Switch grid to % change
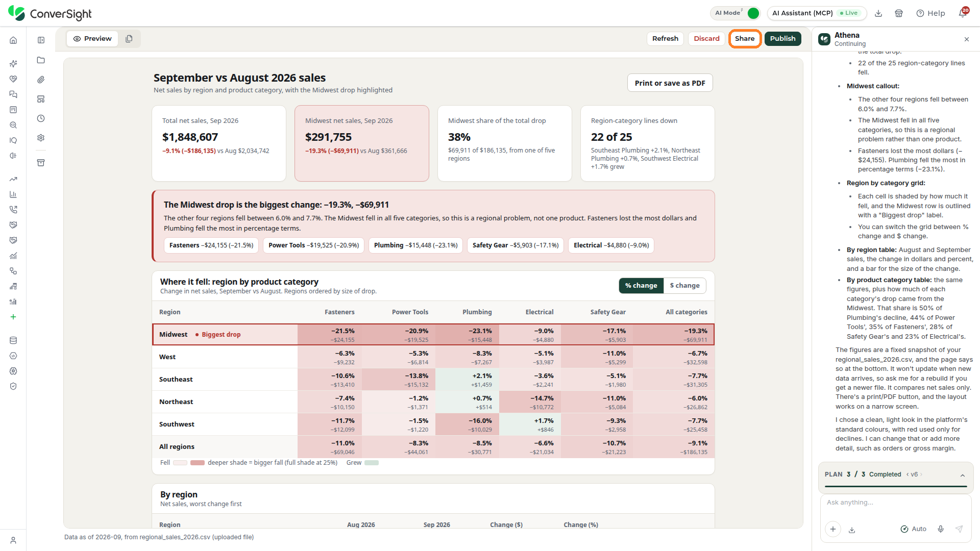The image size is (980, 551). 641,286
